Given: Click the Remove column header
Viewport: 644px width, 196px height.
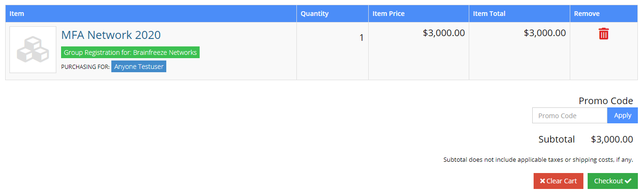Looking at the screenshot, I should [x=587, y=14].
